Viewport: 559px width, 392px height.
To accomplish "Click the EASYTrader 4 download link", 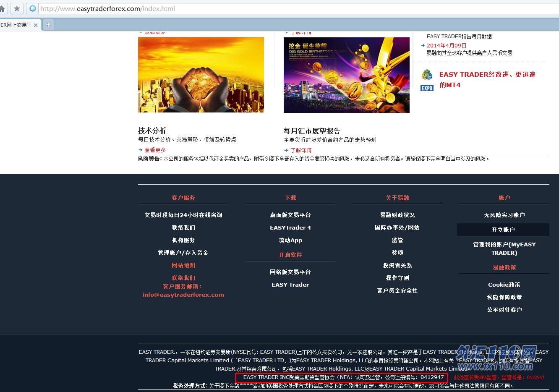I will (x=290, y=227).
